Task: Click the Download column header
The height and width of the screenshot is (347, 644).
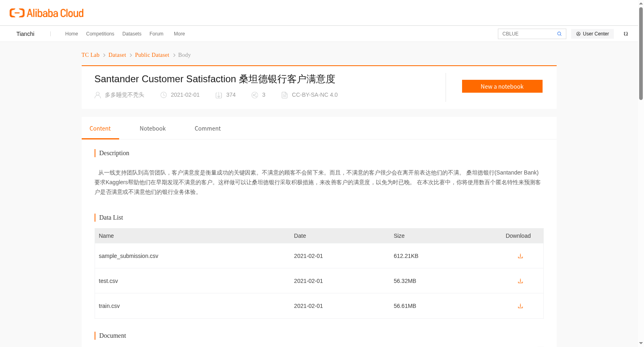Action: 518,236
